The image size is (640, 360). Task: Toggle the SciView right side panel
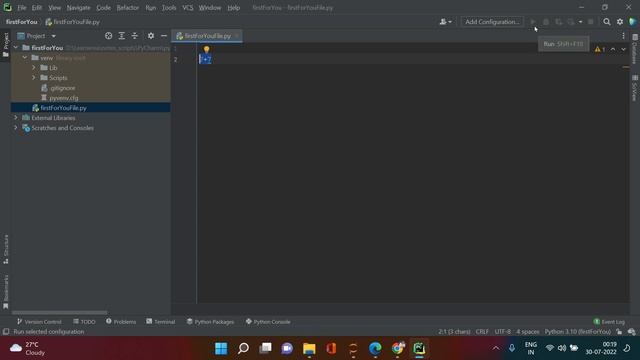click(635, 88)
